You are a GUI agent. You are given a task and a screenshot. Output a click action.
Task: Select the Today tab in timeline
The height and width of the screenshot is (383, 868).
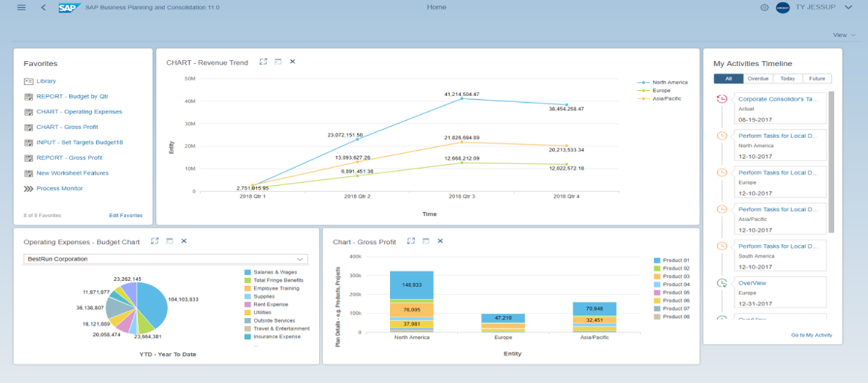point(787,79)
